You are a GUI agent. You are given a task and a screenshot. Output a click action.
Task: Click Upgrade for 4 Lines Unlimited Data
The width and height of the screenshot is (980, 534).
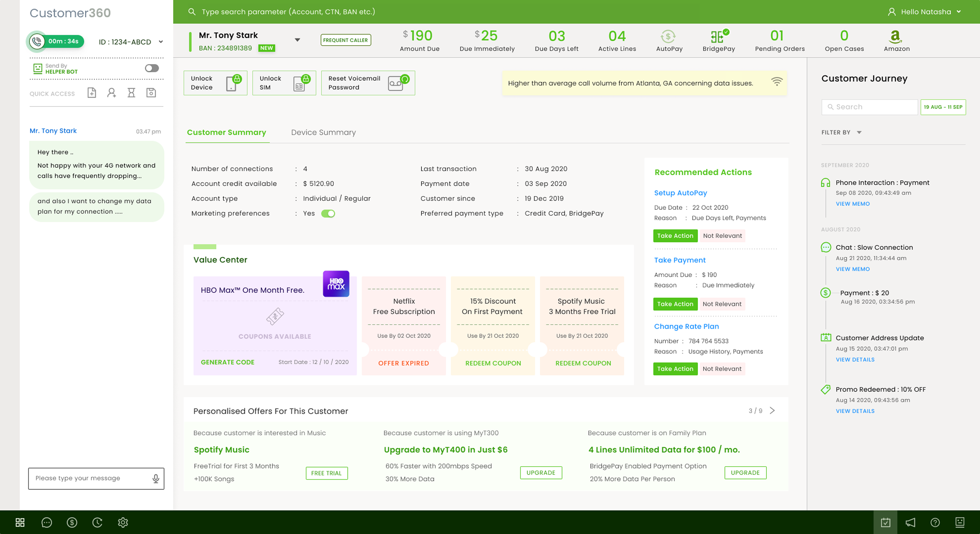click(x=745, y=472)
